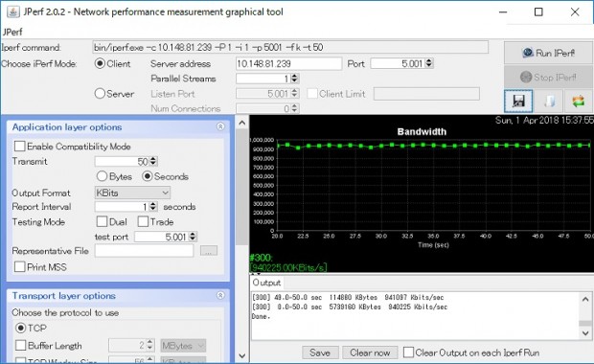The image size is (594, 364).
Task: Click the Bandwidth graph title
Action: [422, 131]
